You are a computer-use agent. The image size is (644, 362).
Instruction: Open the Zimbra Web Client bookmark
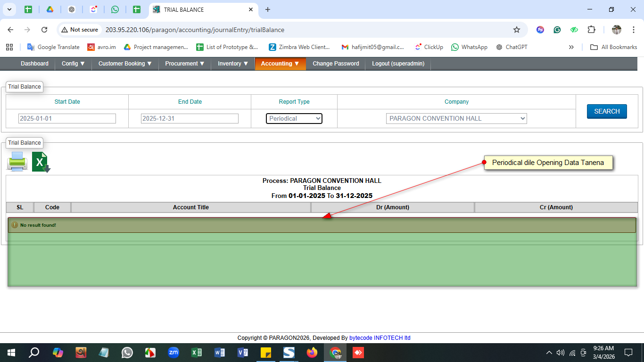point(300,47)
